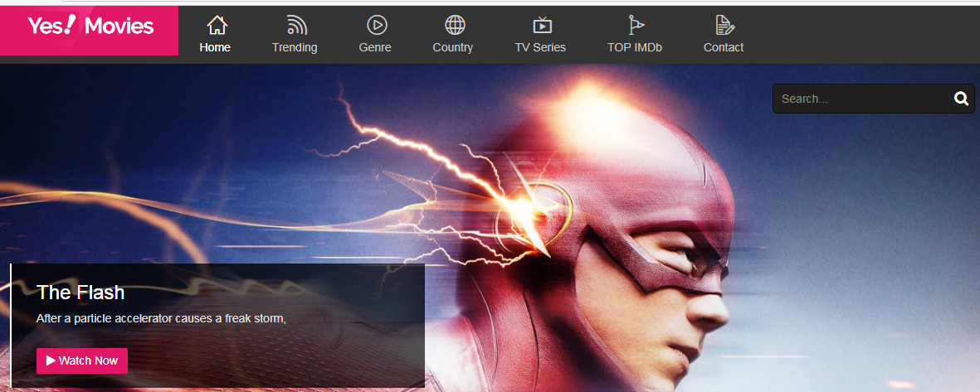Open the Country menu label
980x392 pixels.
point(452,47)
